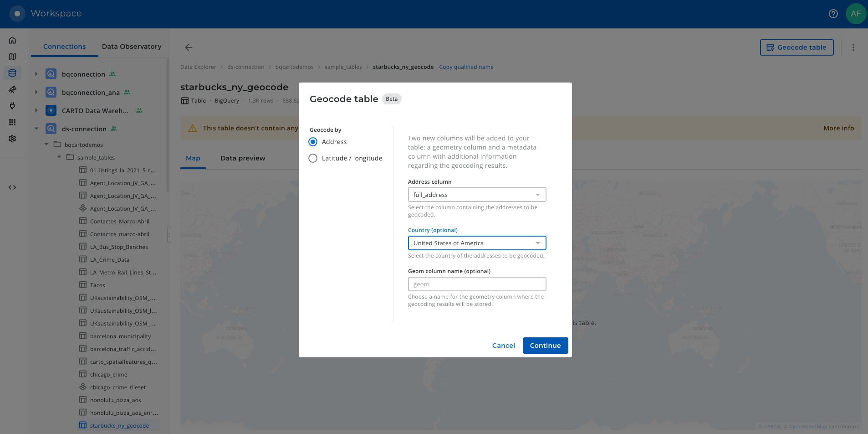Open the carto_spatialfeatures_q... table
Screen dimensions: 868x434
point(123,362)
